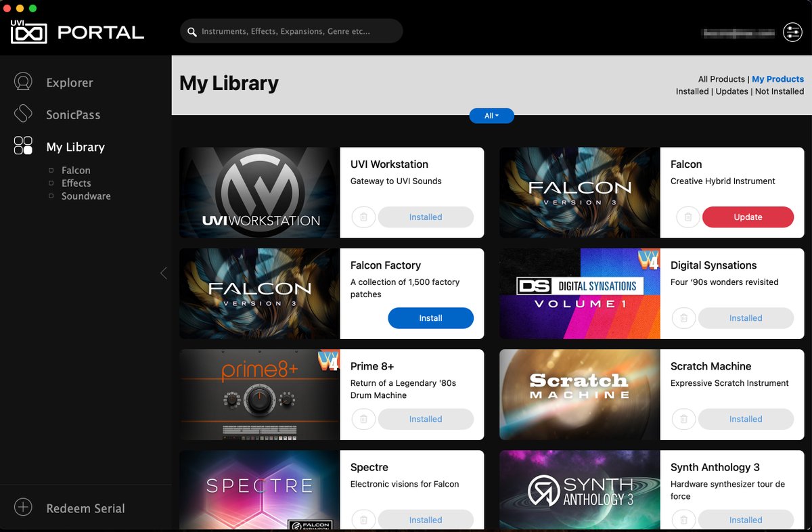Screen dimensions: 812x532
Task: Click the blurred account name top right
Action: click(738, 32)
